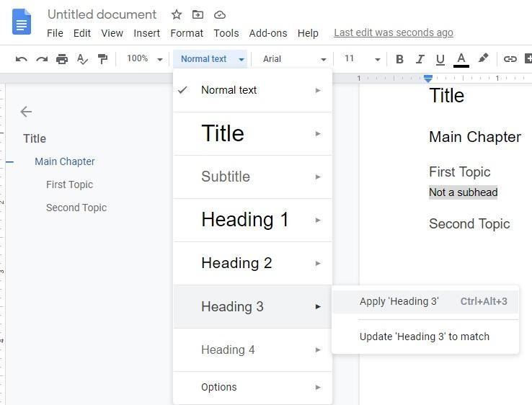Click the Redo arrow icon

[x=42, y=59]
